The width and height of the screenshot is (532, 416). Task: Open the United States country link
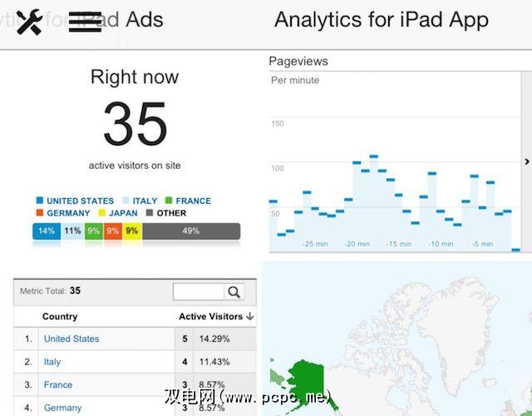[71, 339]
